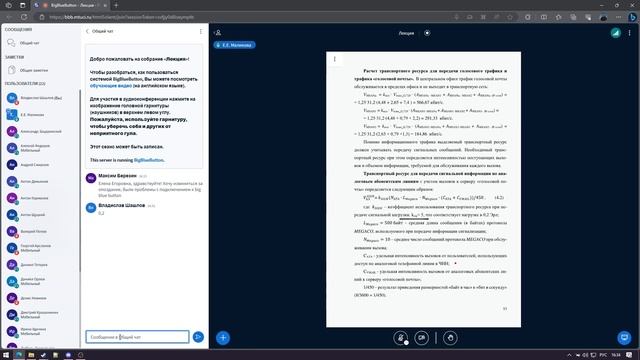Select user Антон Демьянов in list
640x360 pixels.
click(x=41, y=181)
